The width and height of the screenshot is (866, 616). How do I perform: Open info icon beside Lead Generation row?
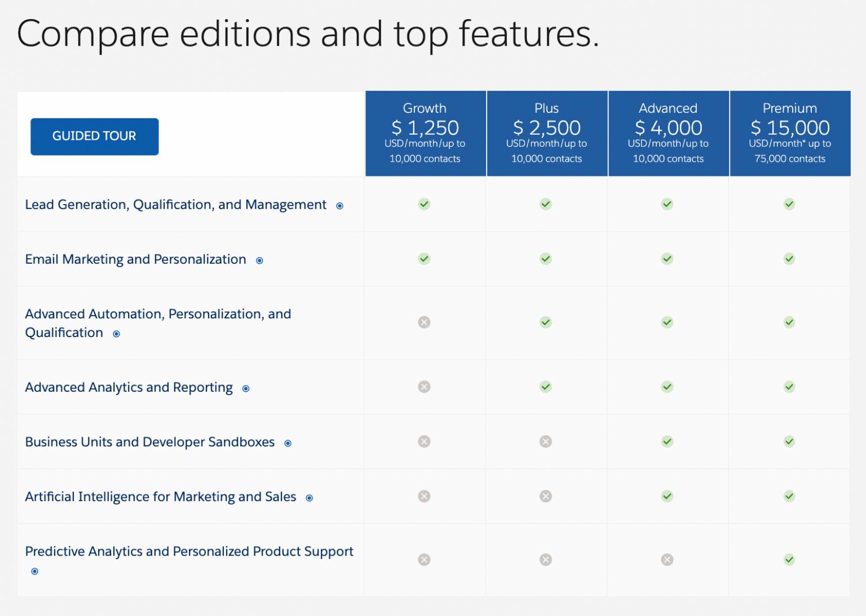[339, 206]
